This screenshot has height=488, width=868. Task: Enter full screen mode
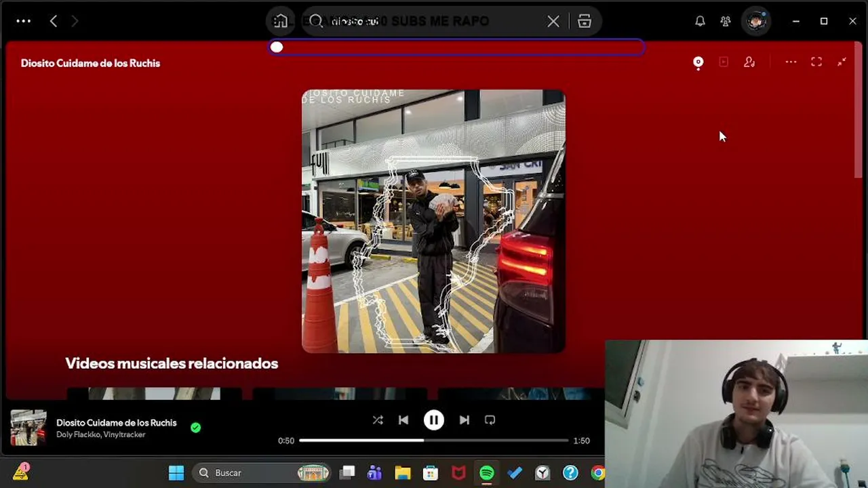tap(816, 62)
